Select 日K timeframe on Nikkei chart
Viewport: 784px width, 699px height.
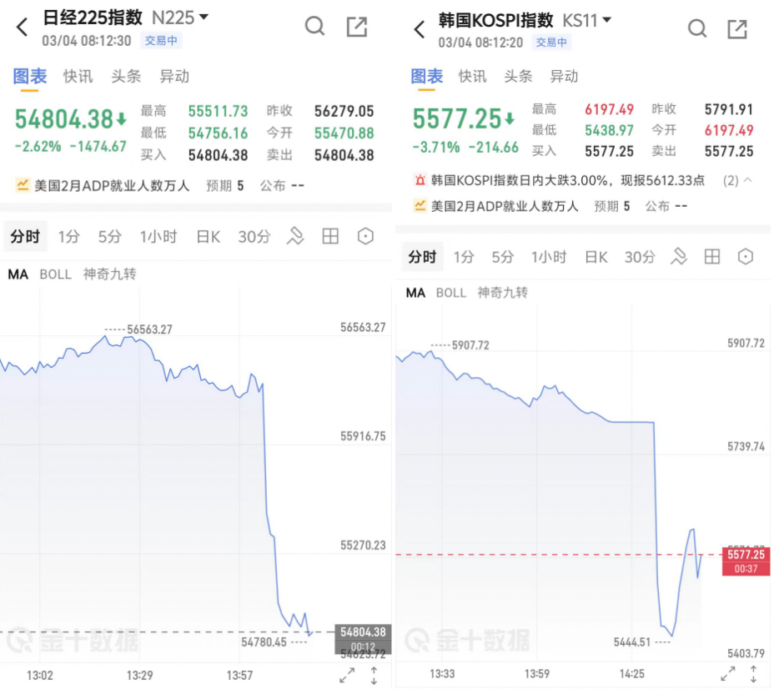click(208, 237)
